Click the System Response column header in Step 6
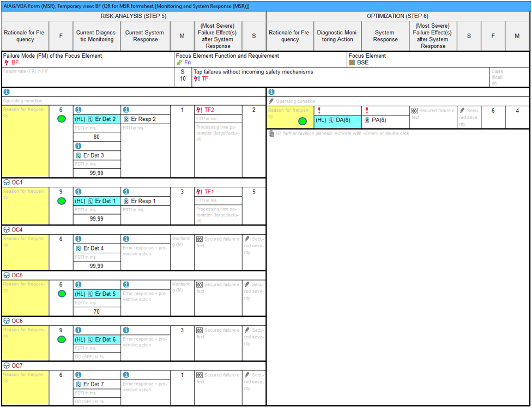The image size is (532, 408). tap(385, 36)
